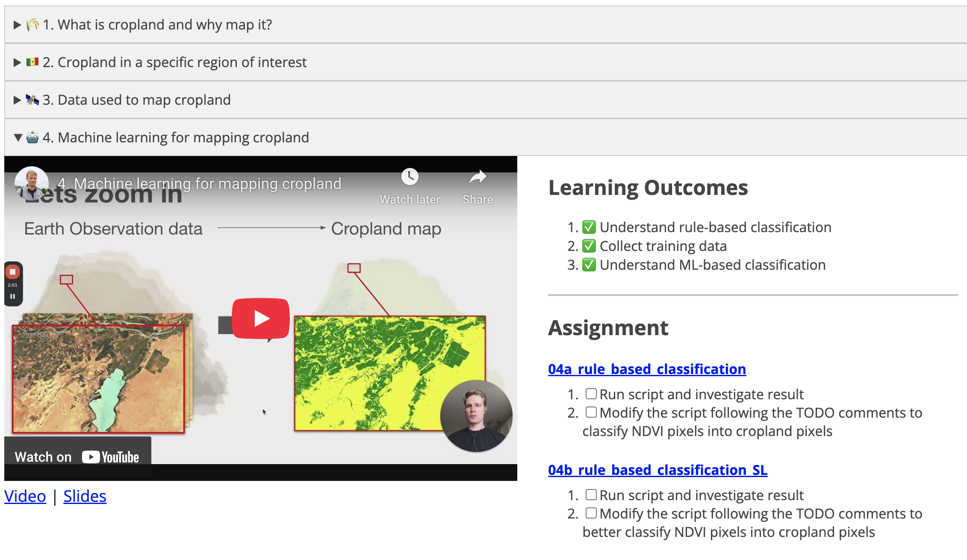Image resolution: width=967 pixels, height=560 pixels.
Task: Check 04b "Run script and investigate result" box
Action: (591, 495)
